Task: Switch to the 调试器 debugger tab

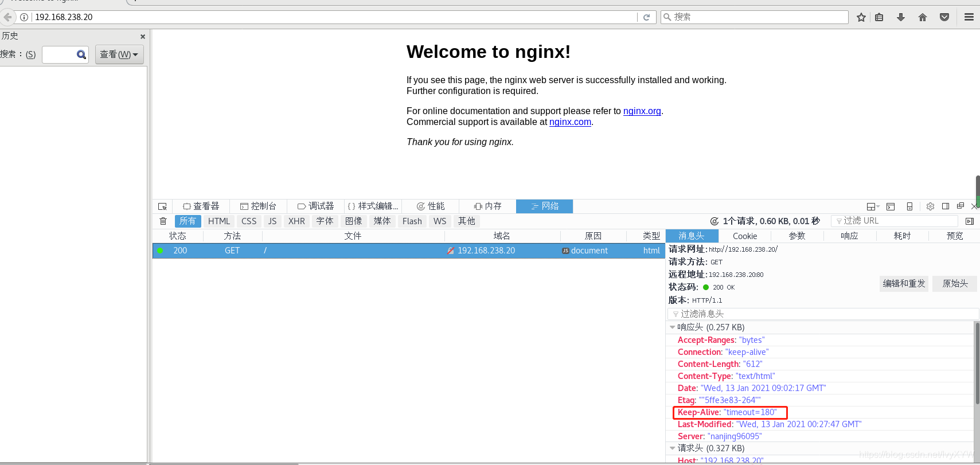Action: (315, 206)
